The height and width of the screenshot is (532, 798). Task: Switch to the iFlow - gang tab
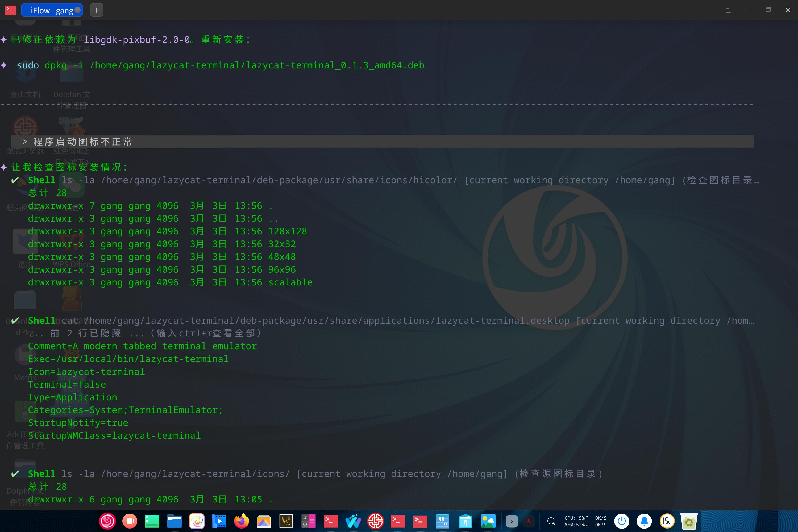click(52, 10)
